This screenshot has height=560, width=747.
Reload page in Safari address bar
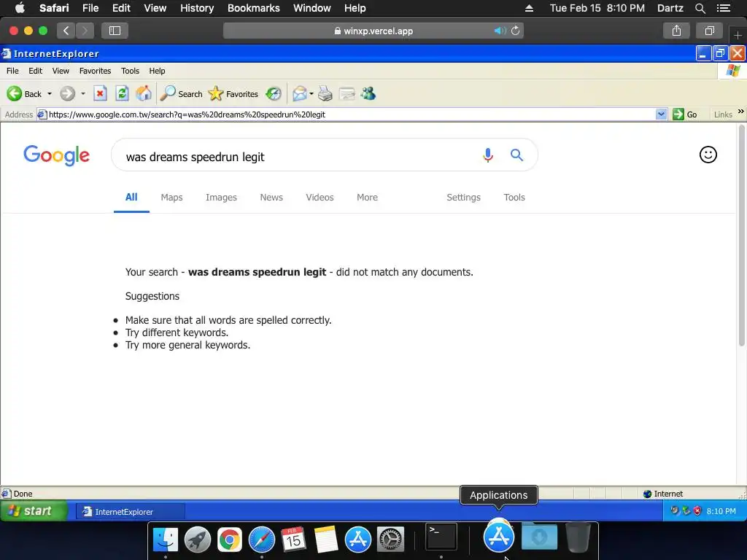[x=516, y=31]
